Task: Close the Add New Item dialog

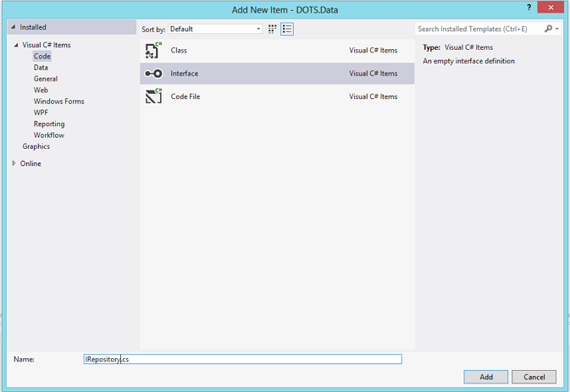Action: coord(551,8)
